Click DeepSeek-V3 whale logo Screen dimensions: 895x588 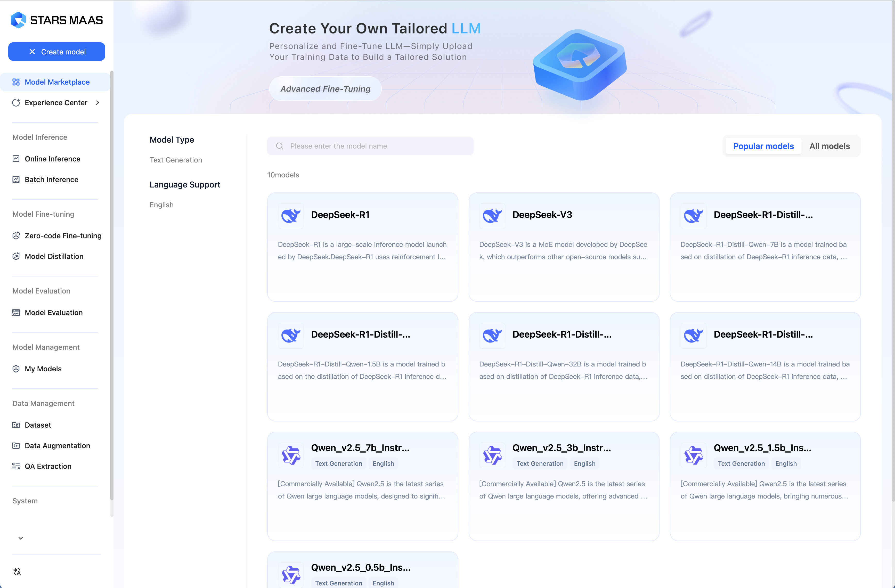tap(492, 216)
